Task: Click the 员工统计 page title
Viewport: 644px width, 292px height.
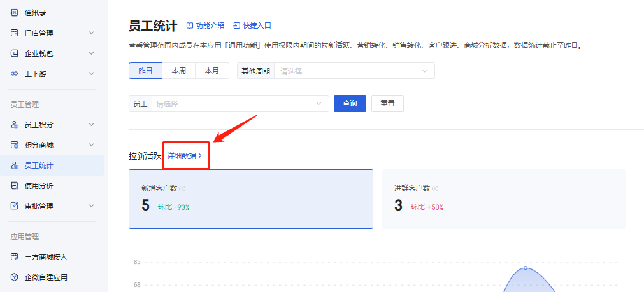Action: pyautogui.click(x=153, y=26)
